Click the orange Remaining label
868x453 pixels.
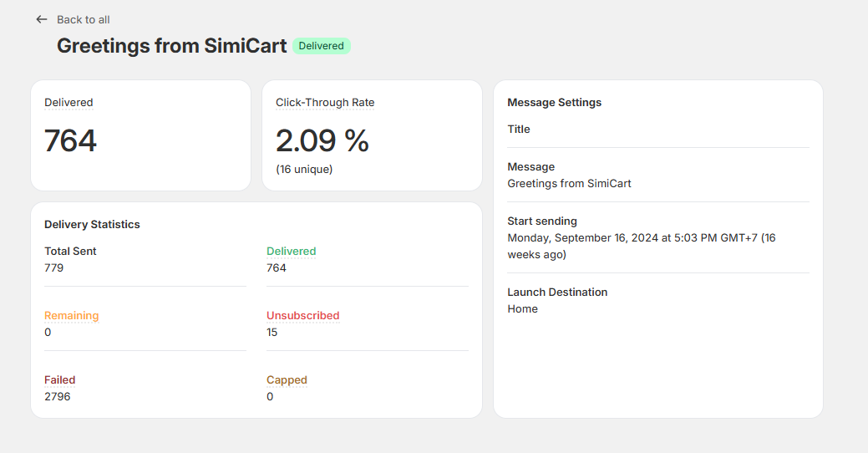click(x=71, y=315)
